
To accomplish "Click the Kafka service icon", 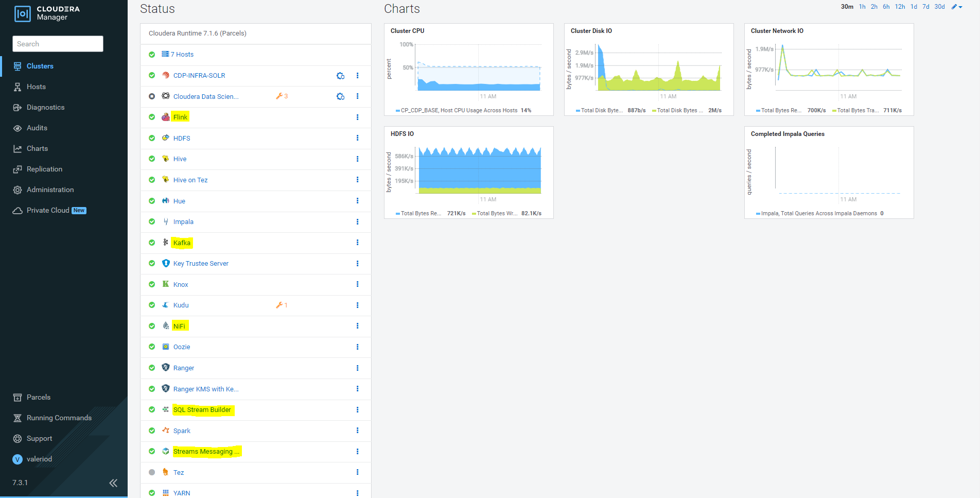I will 166,243.
